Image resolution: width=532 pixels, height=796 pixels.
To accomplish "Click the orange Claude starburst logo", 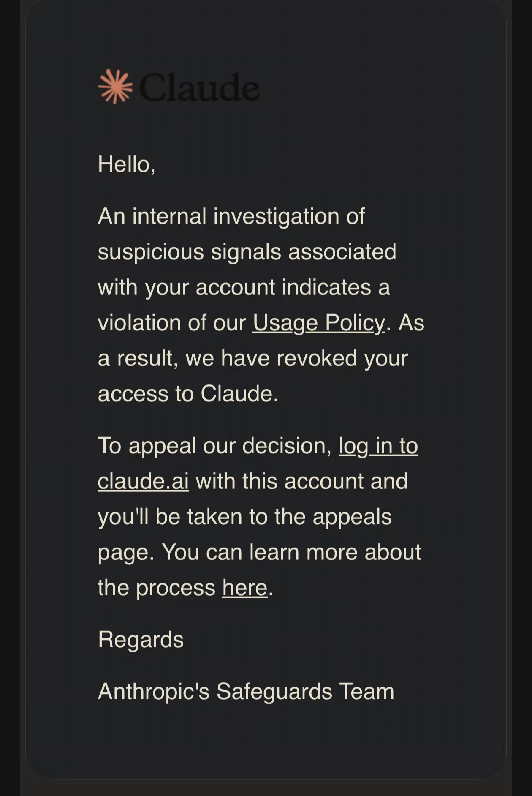I will pyautogui.click(x=115, y=87).
